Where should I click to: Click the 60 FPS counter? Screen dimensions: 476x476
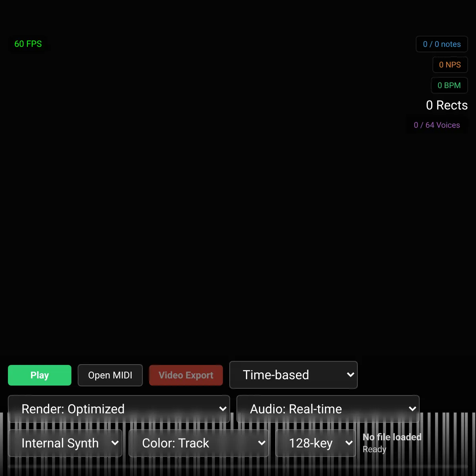[28, 44]
